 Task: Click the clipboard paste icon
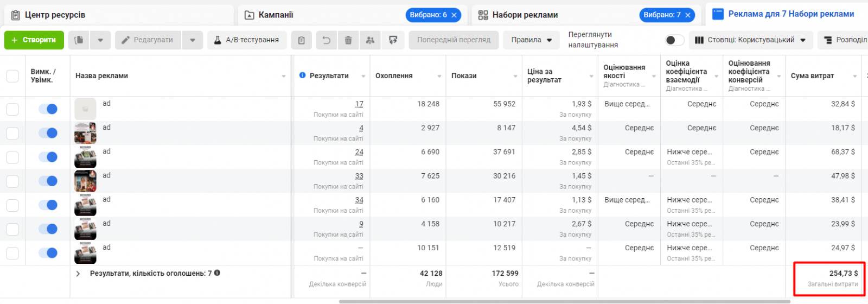(x=301, y=40)
